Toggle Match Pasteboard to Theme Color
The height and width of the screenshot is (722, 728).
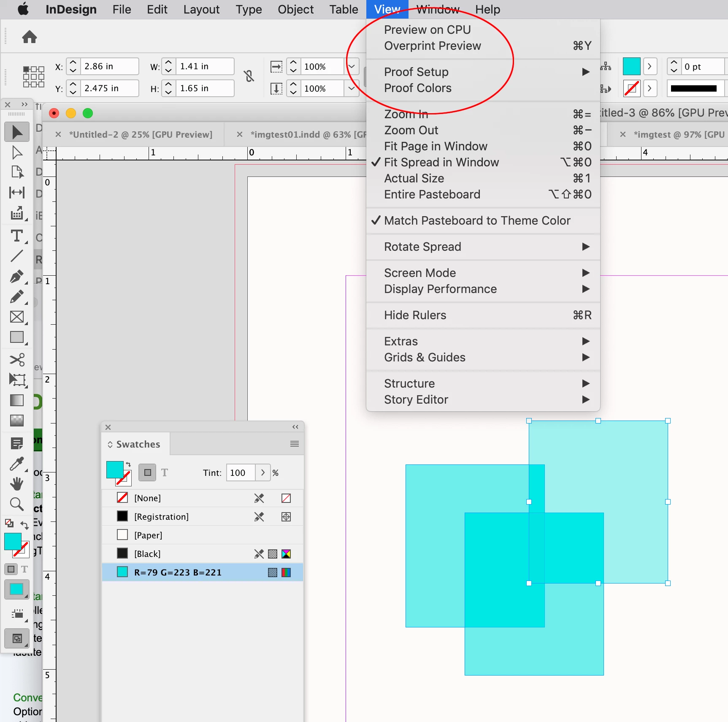pos(483,221)
